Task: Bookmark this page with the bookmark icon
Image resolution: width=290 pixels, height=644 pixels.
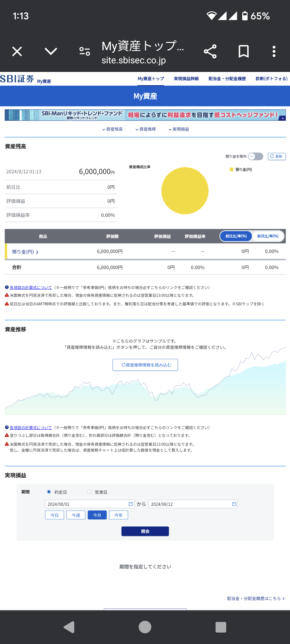Action: point(244,52)
